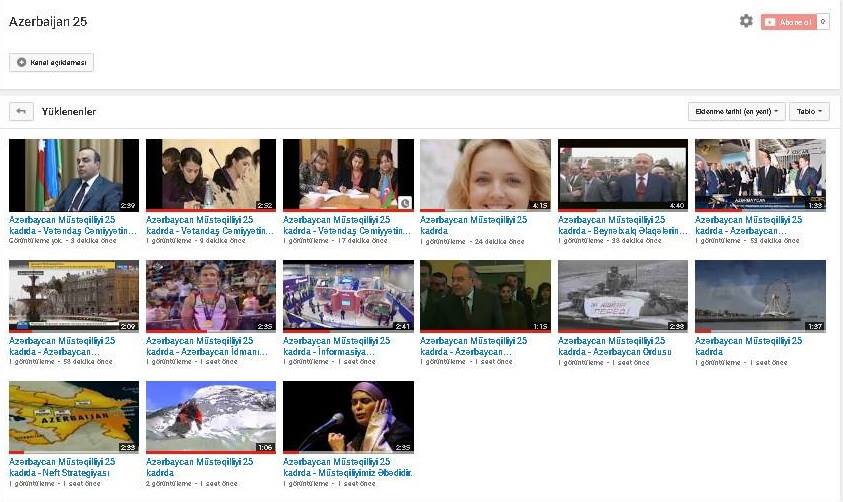Click the 1:06 duration badge

pyautogui.click(x=265, y=447)
